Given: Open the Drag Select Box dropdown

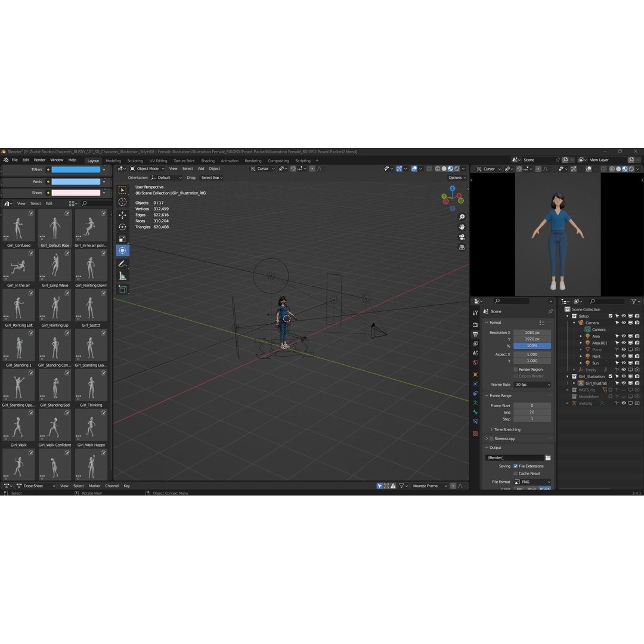Looking at the screenshot, I should (212, 178).
